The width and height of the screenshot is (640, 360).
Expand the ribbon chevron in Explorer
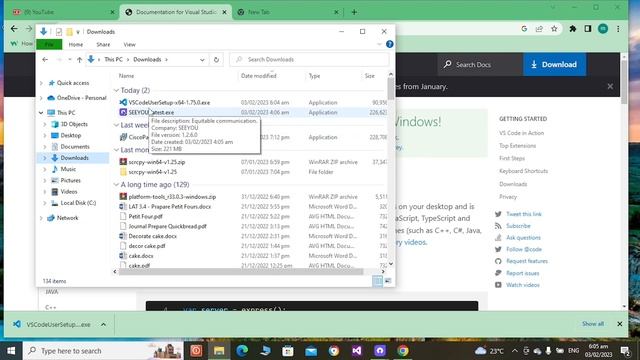379,44
